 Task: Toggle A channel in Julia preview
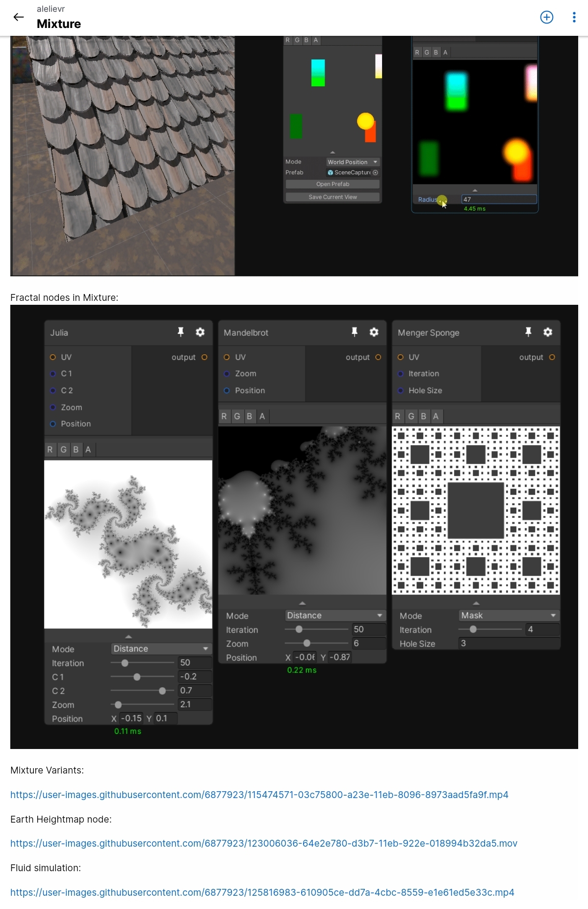[x=88, y=450]
